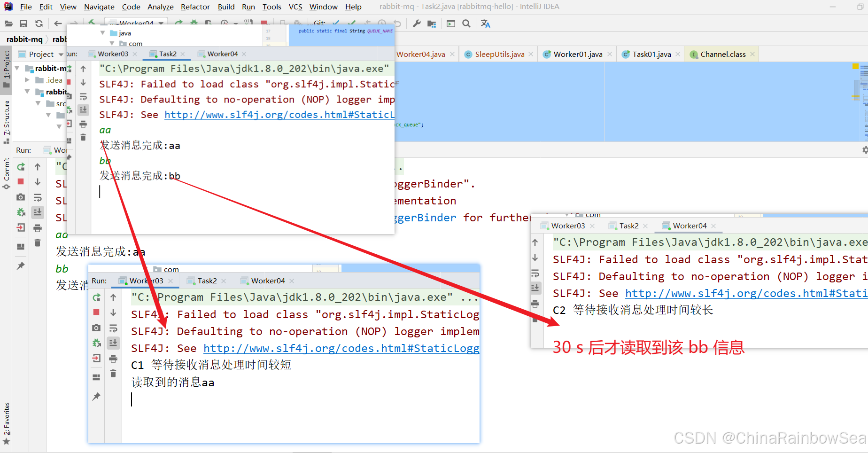
Task: Toggle soft-wrap in main Run panel
Action: tap(38, 197)
